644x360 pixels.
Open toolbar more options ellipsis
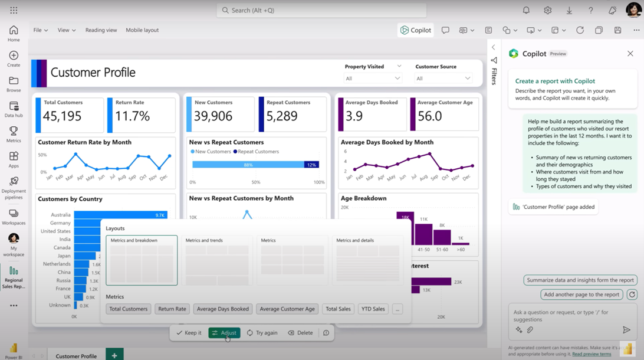(636, 30)
